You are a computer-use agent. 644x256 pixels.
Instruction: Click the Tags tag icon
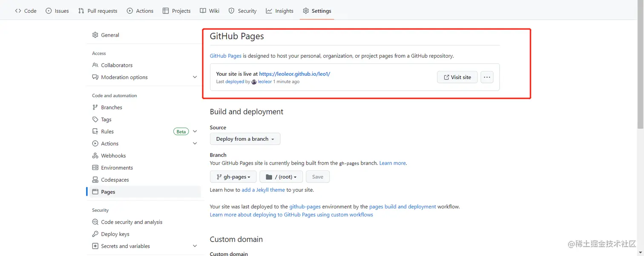pyautogui.click(x=95, y=119)
